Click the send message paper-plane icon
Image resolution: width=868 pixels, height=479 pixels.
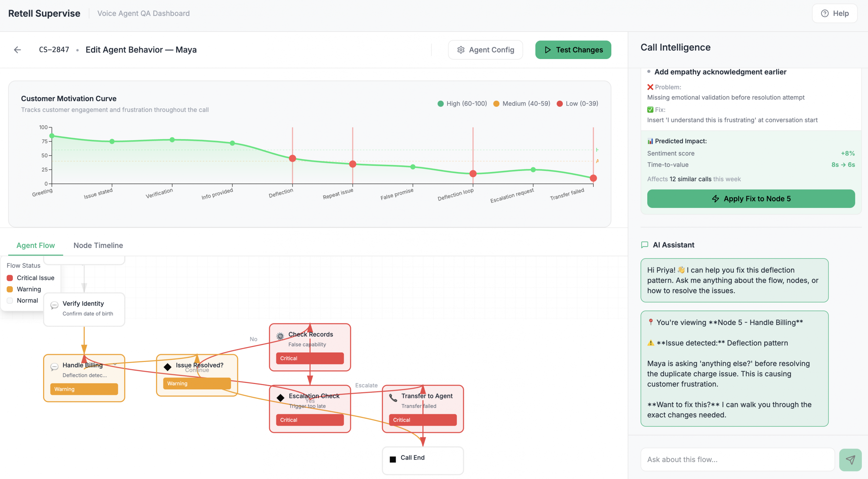[x=850, y=460]
